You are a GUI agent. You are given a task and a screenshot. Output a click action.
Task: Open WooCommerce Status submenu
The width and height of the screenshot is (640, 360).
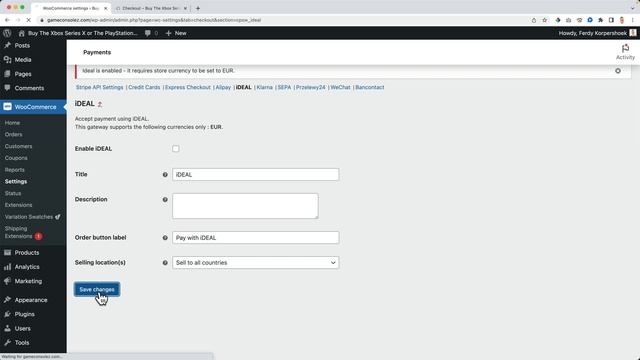coord(13,193)
